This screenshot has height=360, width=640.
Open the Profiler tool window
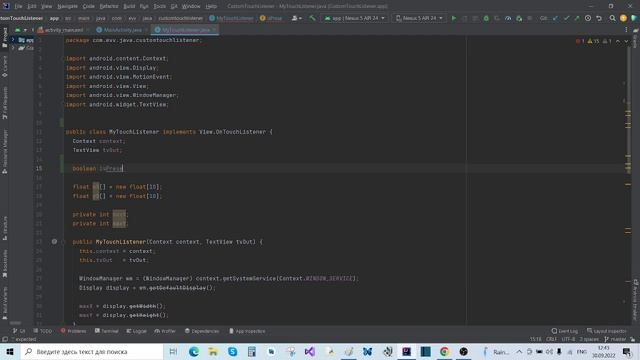coord(165,331)
